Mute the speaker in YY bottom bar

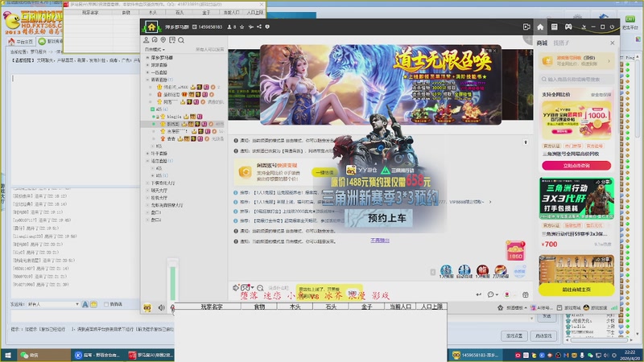coord(162,307)
